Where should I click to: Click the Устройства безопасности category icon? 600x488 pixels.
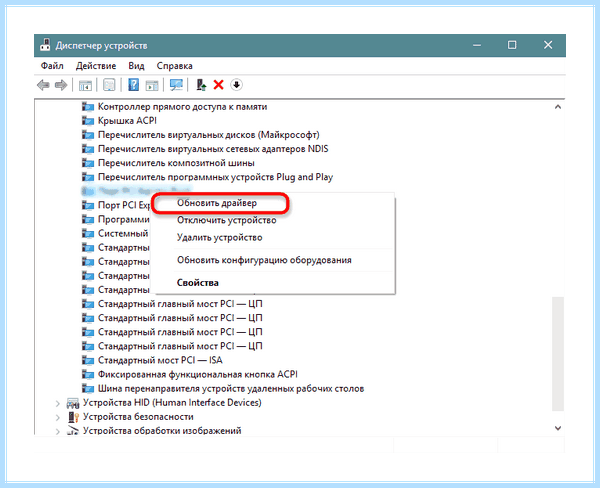coord(73,417)
